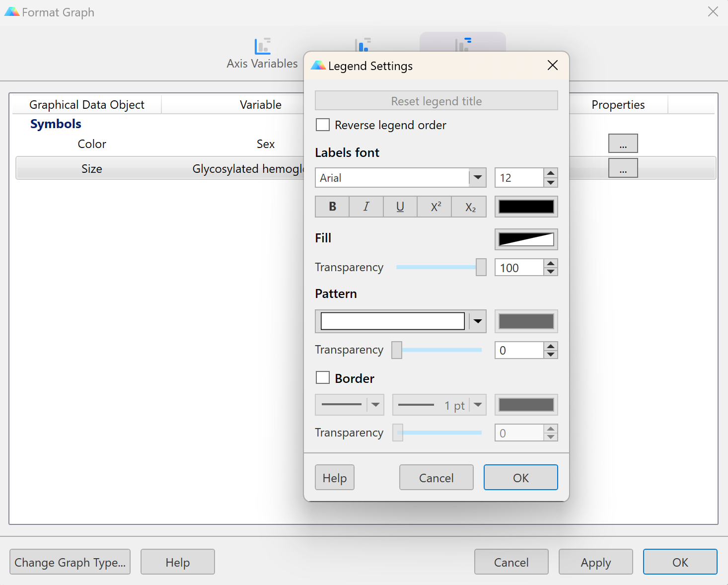728x585 pixels.
Task: Enable the Border checkbox
Action: [x=323, y=378]
